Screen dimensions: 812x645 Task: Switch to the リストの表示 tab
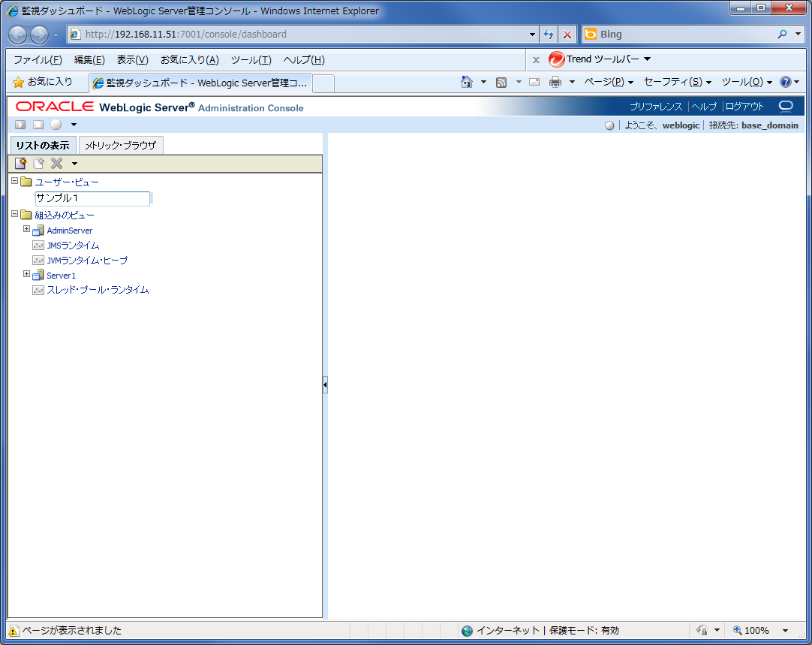point(43,146)
